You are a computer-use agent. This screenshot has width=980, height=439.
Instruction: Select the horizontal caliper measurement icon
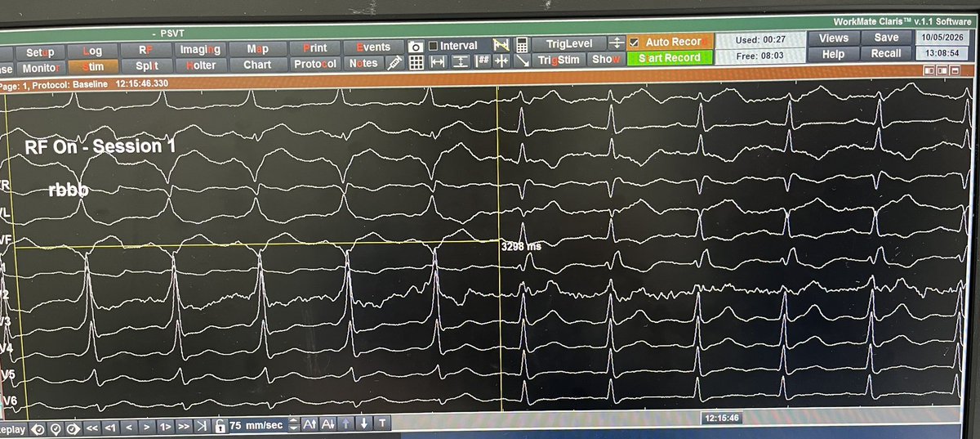438,61
